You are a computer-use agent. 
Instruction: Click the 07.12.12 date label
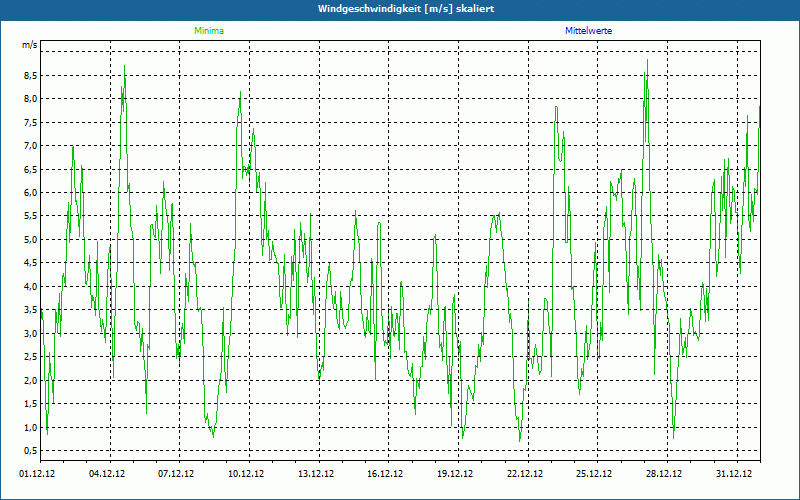[x=176, y=474]
